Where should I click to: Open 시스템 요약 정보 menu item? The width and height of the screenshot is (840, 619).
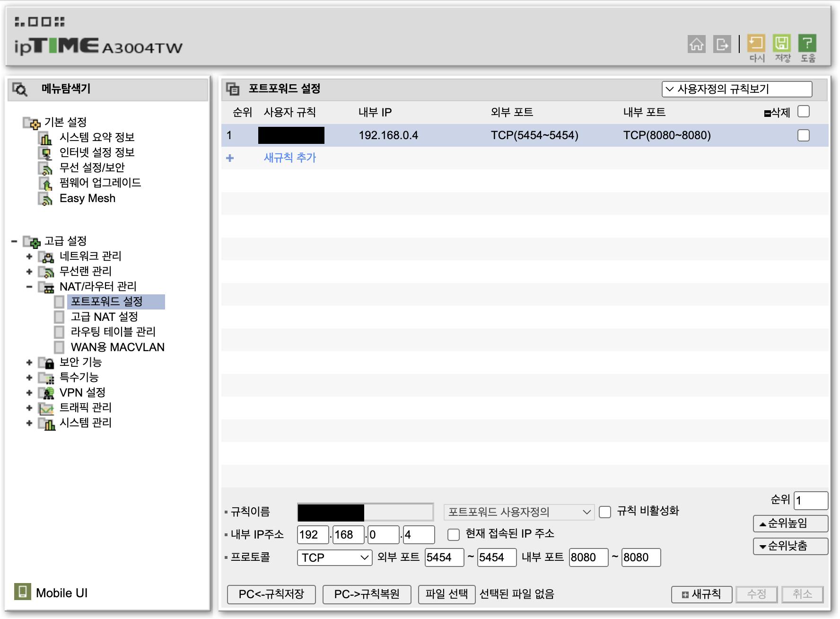pos(97,138)
